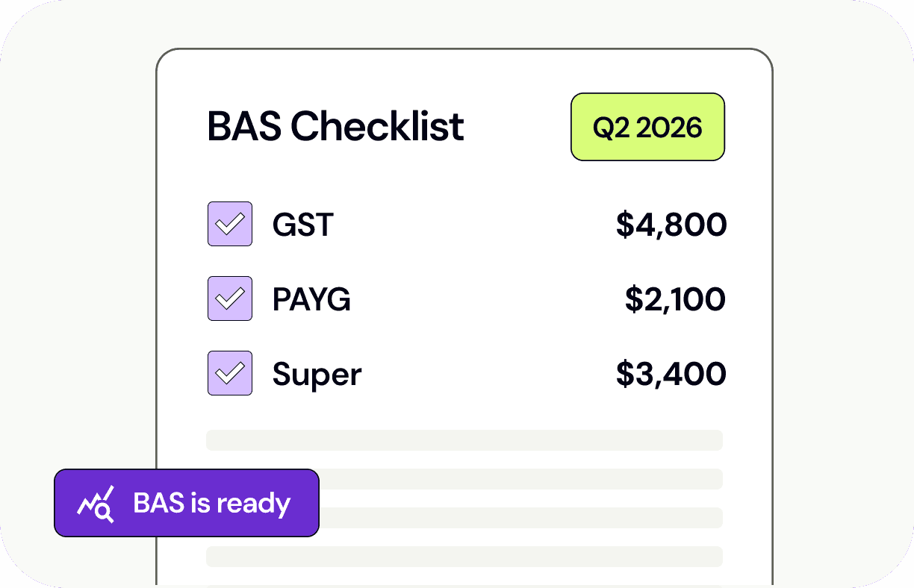Screen dimensions: 914x588
Task: Click the first gray placeholder bar
Action: click(x=464, y=440)
